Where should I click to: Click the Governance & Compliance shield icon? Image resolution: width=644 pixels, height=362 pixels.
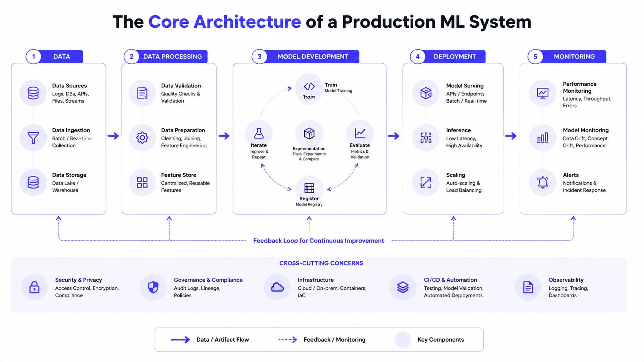(153, 287)
